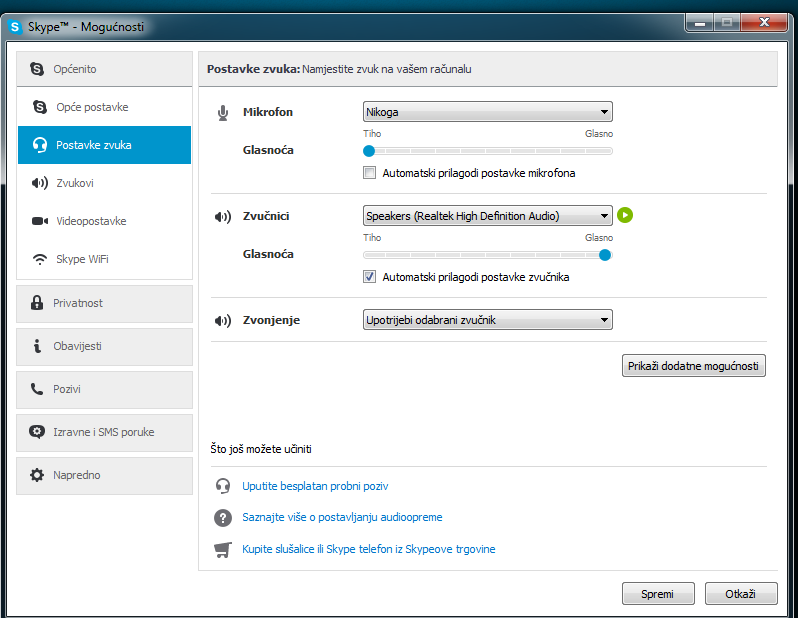
Task: Expand the Zvonjenje ringing dropdown
Action: tap(487, 320)
